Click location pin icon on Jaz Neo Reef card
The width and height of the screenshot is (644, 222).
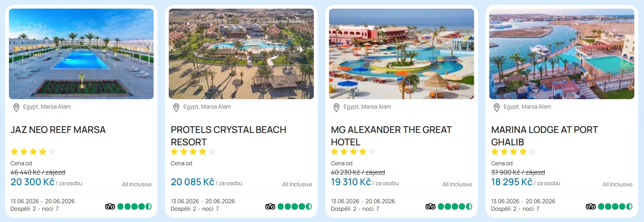click(x=16, y=107)
